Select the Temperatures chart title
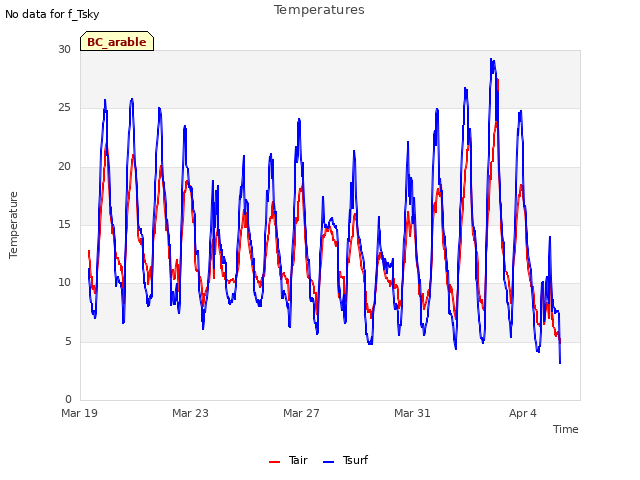This screenshot has width=640, height=480. pos(319,10)
